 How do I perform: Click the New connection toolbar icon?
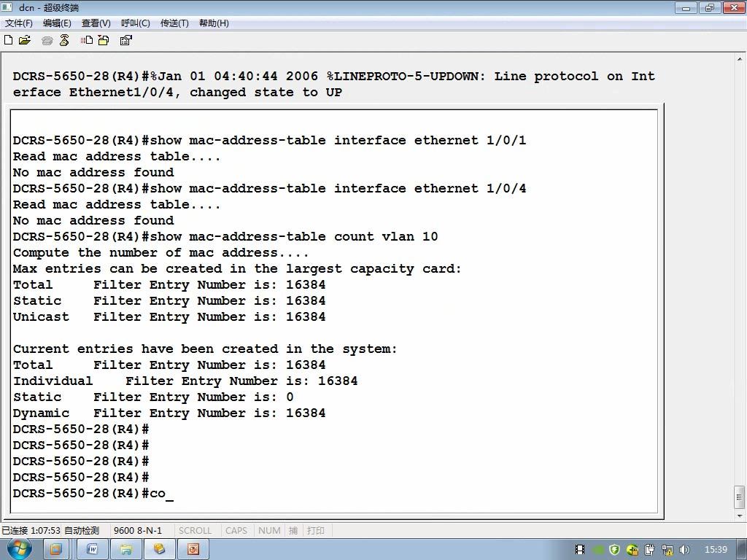pos(8,40)
